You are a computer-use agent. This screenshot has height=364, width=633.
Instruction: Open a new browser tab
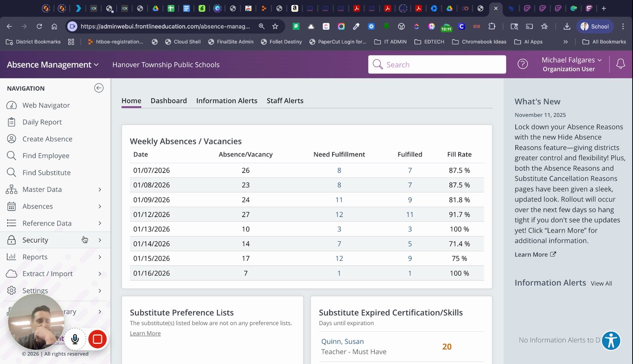coord(604,8)
